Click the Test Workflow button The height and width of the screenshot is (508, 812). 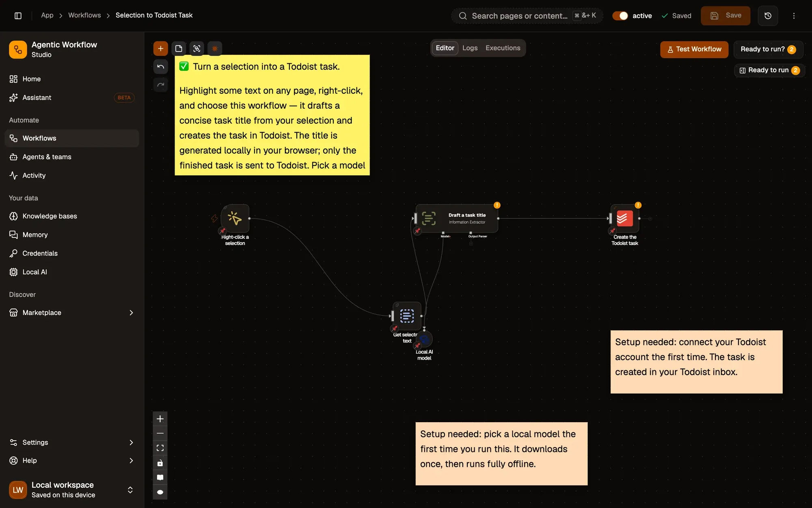click(x=694, y=49)
